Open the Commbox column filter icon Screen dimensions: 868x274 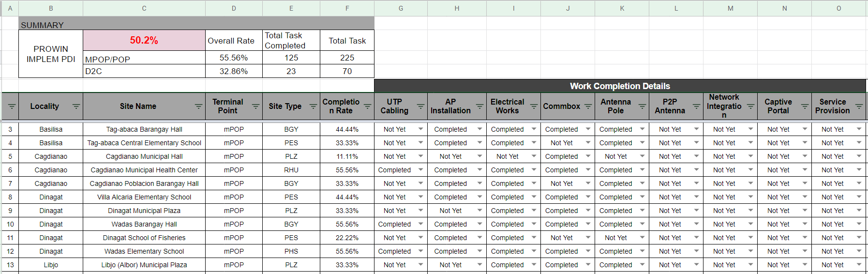pyautogui.click(x=588, y=107)
